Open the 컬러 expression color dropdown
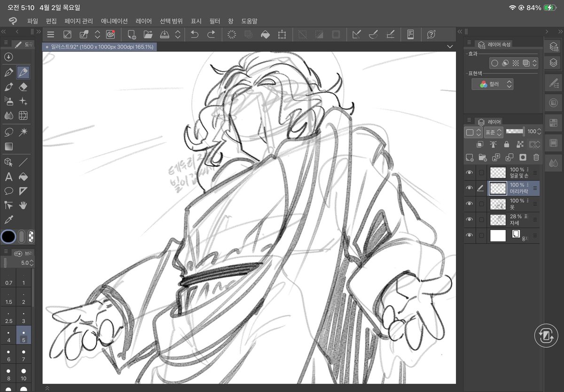This screenshot has width=564, height=392. 493,84
